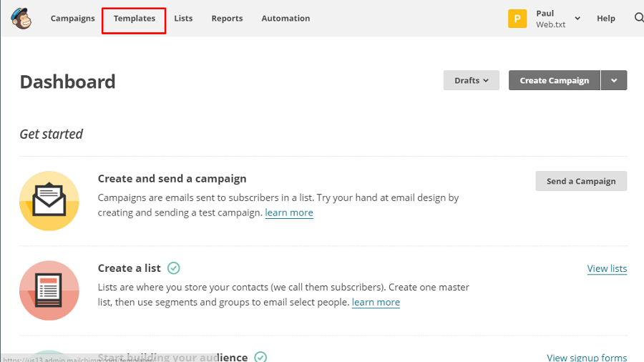Click the envelope campaign illustration icon
Screen dimensions: 644x362
[49, 201]
